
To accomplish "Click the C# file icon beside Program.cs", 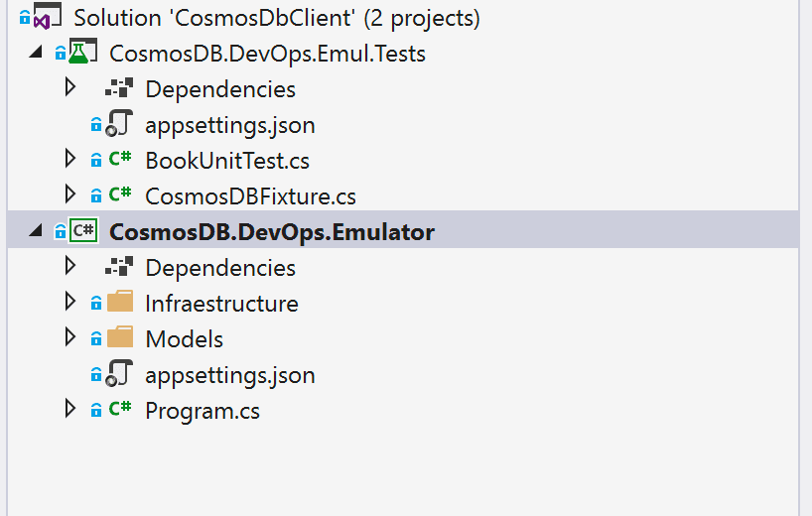I will (120, 409).
